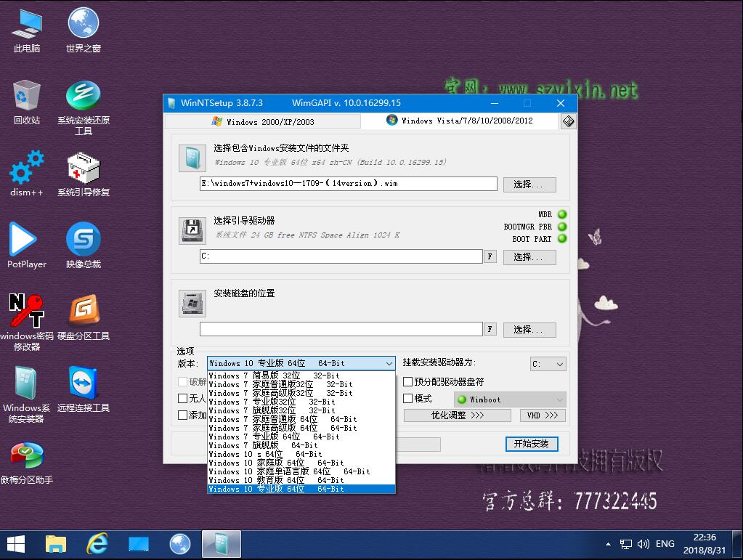The height and width of the screenshot is (560, 743).
Task: Enable the 模式 checkbox
Action: (x=407, y=398)
